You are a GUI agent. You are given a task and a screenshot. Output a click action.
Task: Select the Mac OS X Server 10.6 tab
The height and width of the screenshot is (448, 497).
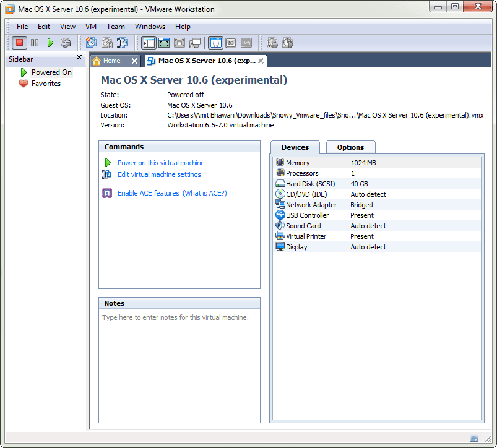tap(206, 61)
